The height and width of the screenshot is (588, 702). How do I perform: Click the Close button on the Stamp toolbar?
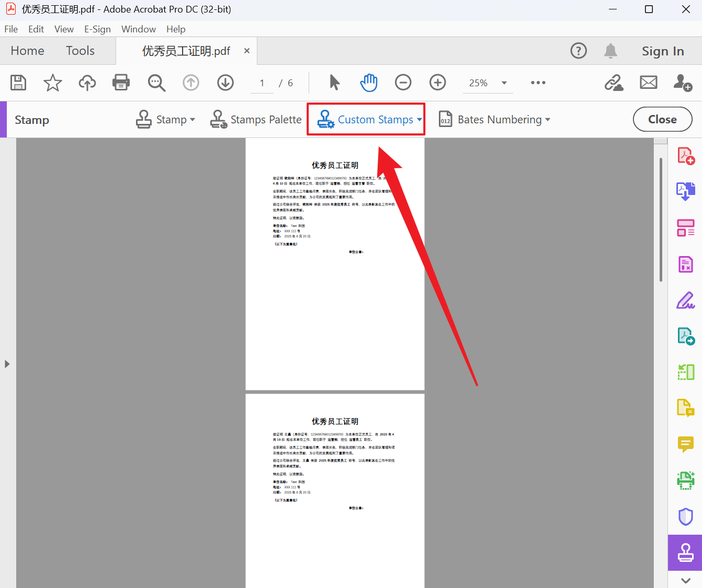point(662,119)
